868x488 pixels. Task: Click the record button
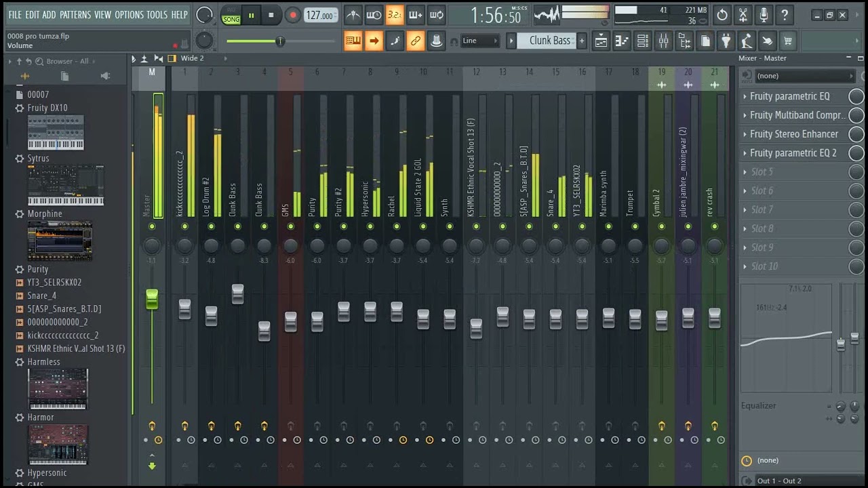click(293, 15)
